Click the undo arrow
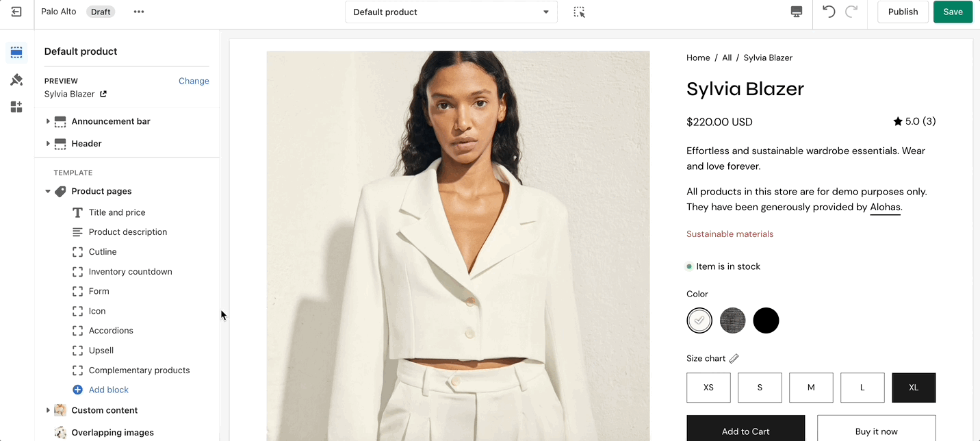 coord(829,12)
